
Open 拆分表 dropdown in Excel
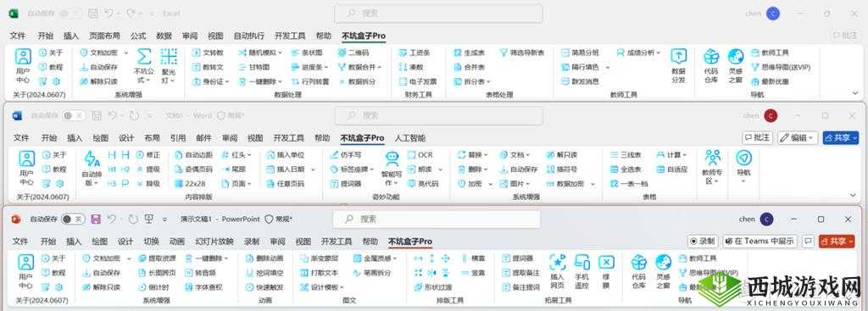click(471, 81)
